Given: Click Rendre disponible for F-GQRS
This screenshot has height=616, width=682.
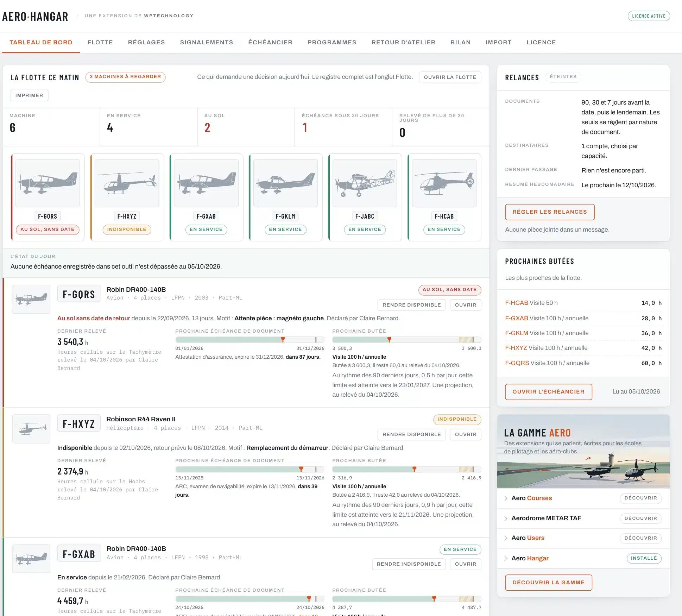Looking at the screenshot, I should coord(412,305).
